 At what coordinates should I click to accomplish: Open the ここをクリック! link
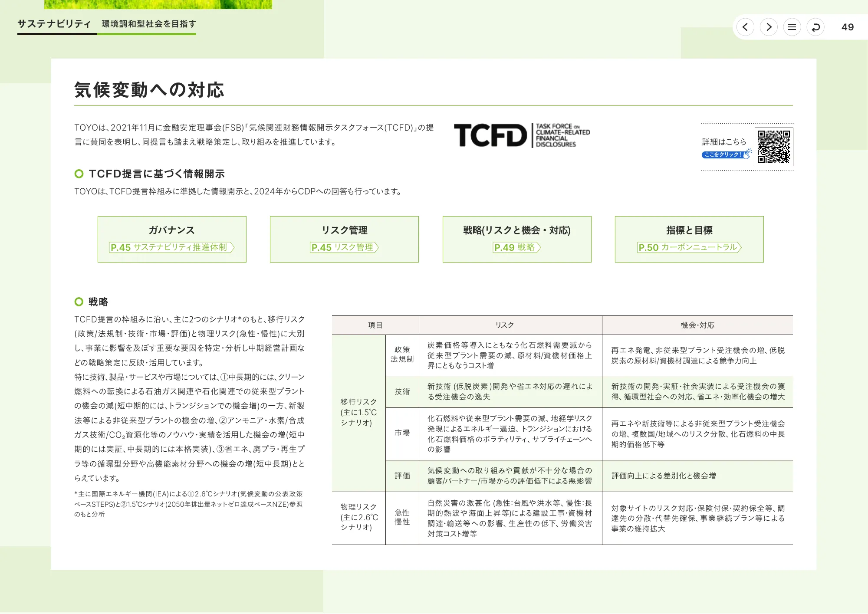(x=723, y=154)
